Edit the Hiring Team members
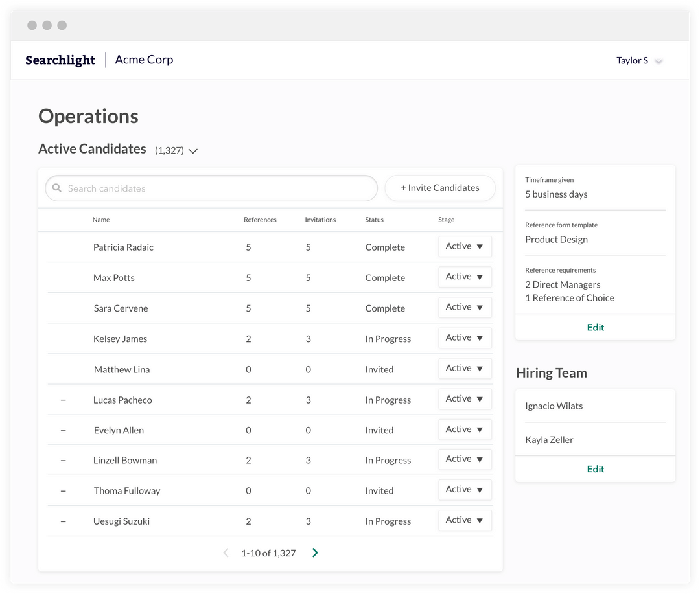 [x=595, y=469]
